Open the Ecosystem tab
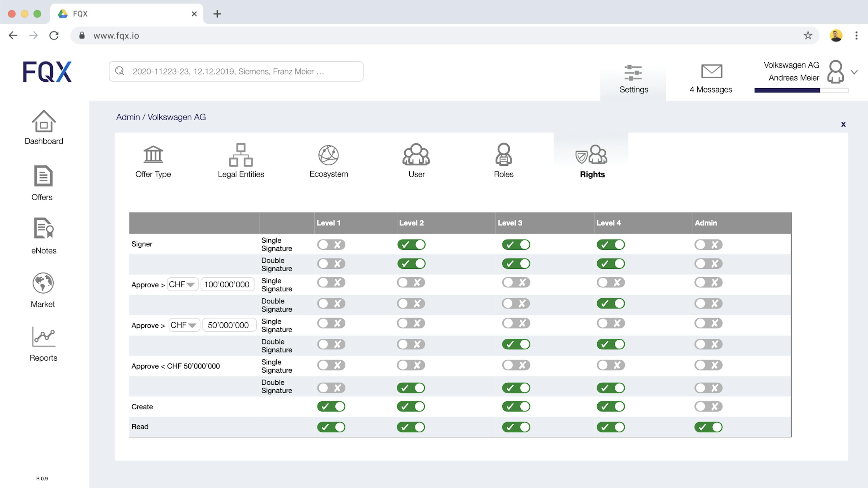 (328, 161)
